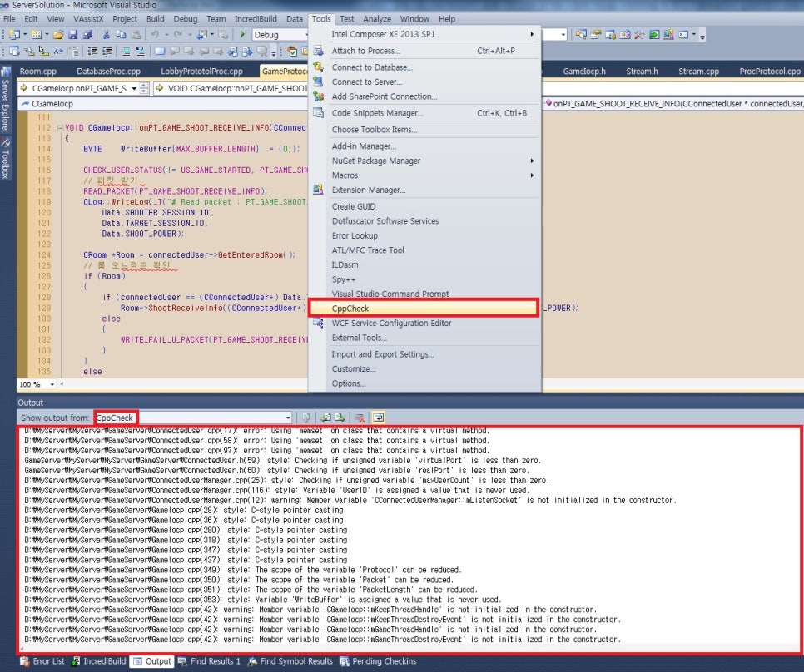804x672 pixels.
Task: Cut selection using the scissors icon
Action: click(x=107, y=34)
